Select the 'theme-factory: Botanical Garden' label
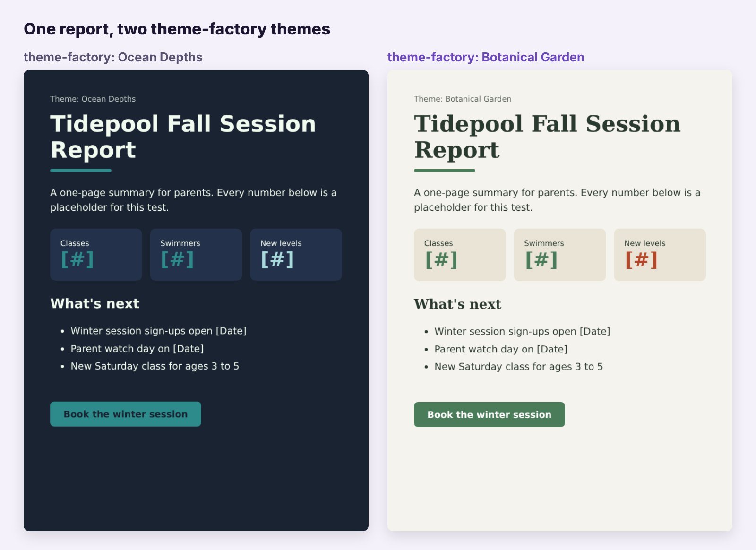Screen dimensions: 756x550 click(486, 57)
